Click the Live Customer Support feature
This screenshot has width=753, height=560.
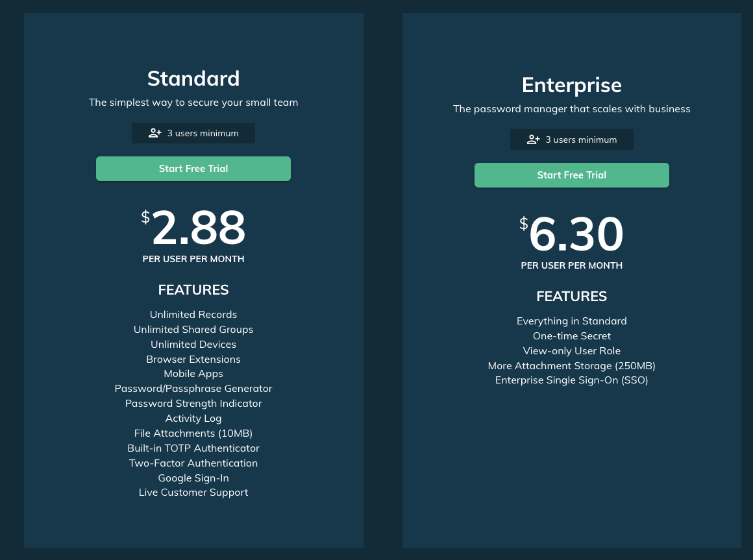[x=193, y=493]
